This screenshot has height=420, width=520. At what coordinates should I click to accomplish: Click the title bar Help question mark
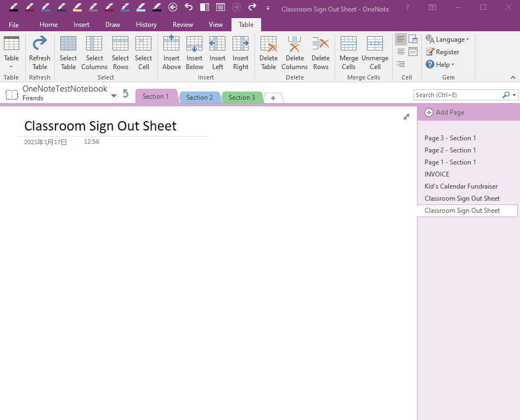click(x=407, y=7)
